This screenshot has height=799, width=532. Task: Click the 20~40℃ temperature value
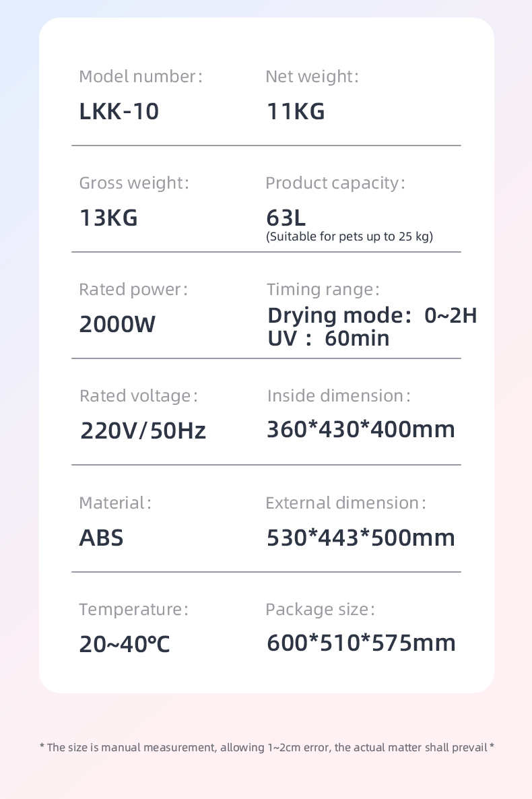(x=125, y=645)
